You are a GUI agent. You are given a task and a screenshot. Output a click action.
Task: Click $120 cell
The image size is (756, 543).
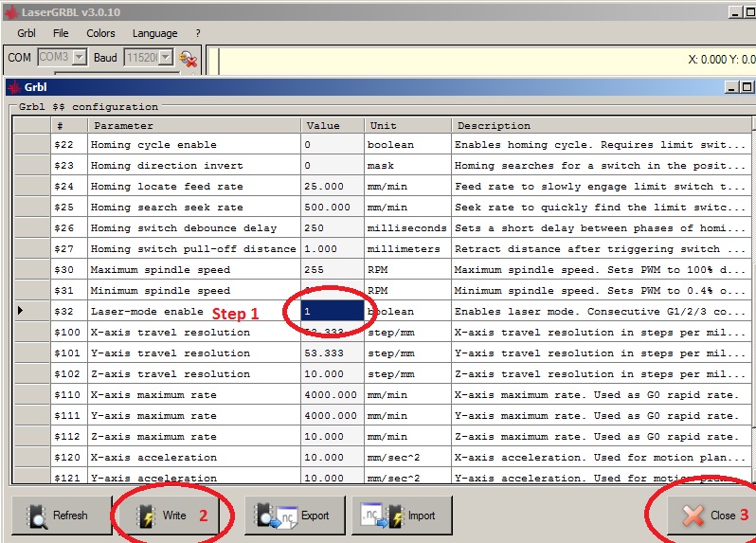point(69,457)
